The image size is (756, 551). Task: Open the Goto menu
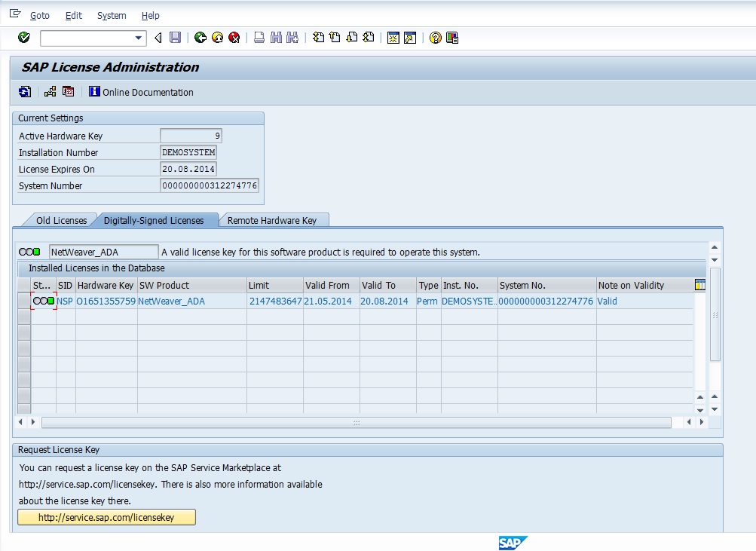click(x=39, y=16)
